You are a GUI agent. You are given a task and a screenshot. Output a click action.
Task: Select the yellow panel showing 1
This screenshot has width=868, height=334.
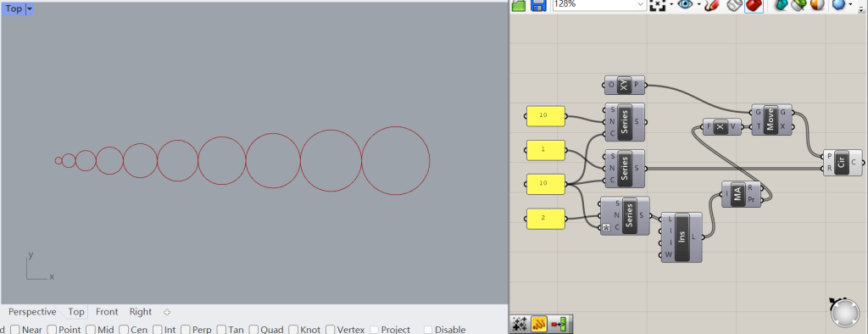click(x=545, y=150)
